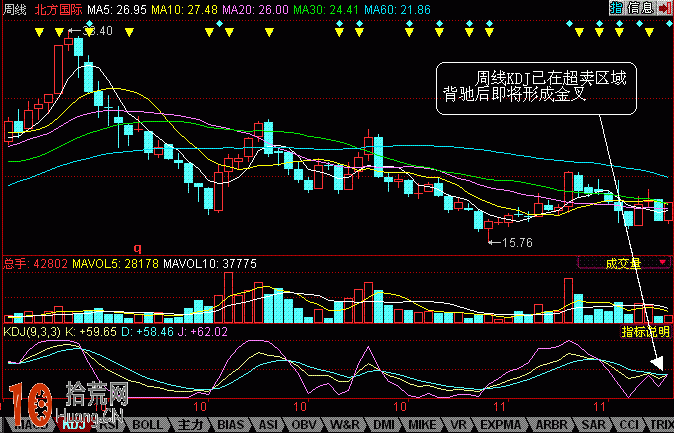Open the EXPMA indicator tab

[498, 425]
